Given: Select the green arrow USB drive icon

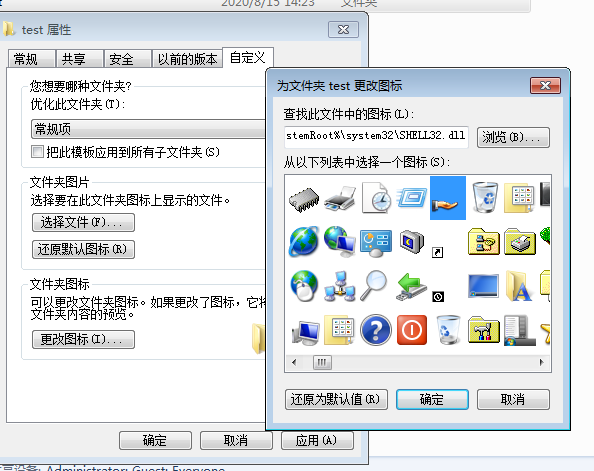Looking at the screenshot, I should point(411,287).
